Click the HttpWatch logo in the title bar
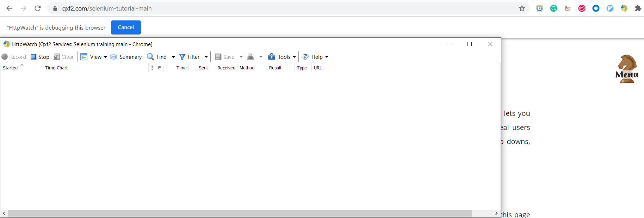 6,44
